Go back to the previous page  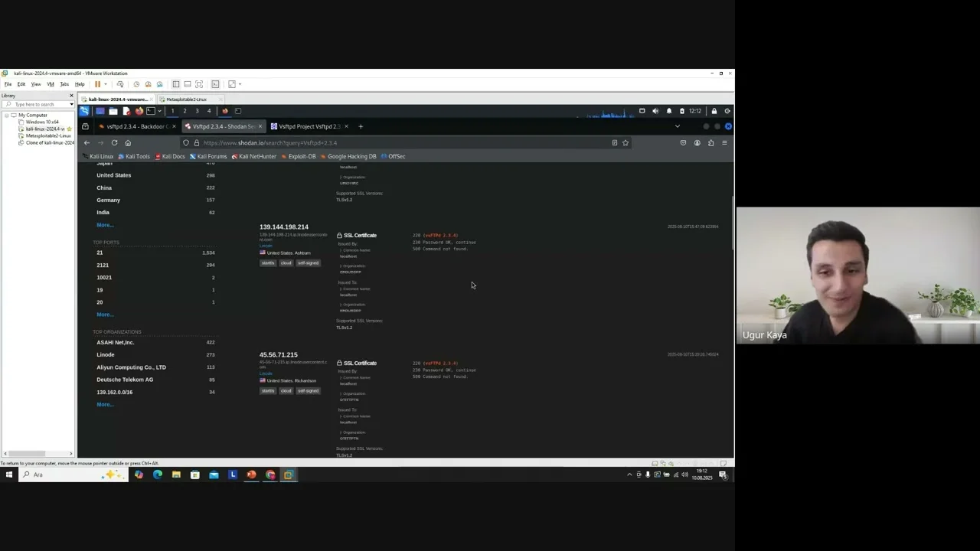click(87, 143)
